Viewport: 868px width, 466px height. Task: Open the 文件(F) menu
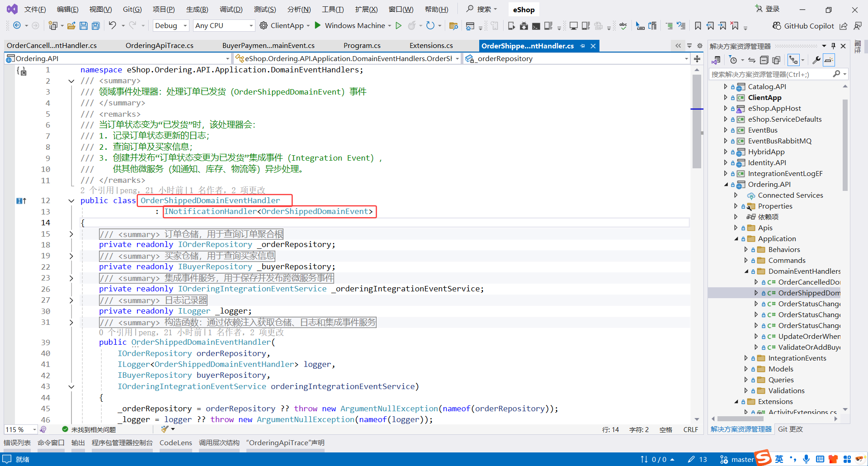click(35, 10)
